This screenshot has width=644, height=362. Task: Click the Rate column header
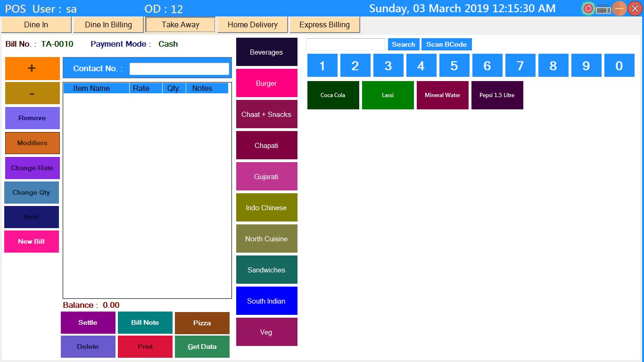point(146,88)
